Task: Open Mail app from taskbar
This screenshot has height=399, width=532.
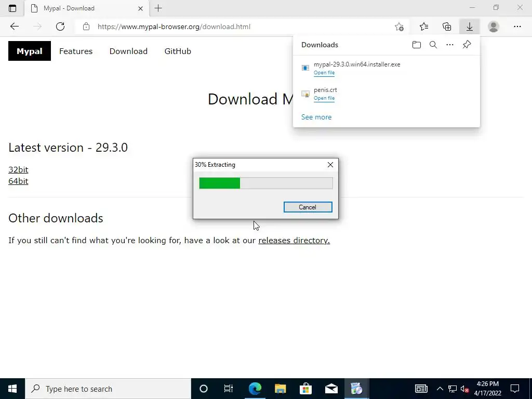Action: 331,389
